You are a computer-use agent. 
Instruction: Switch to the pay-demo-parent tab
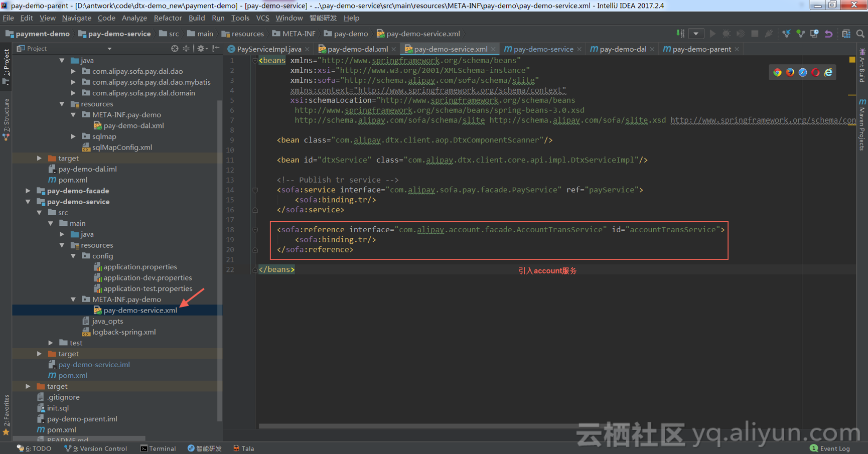[701, 49]
